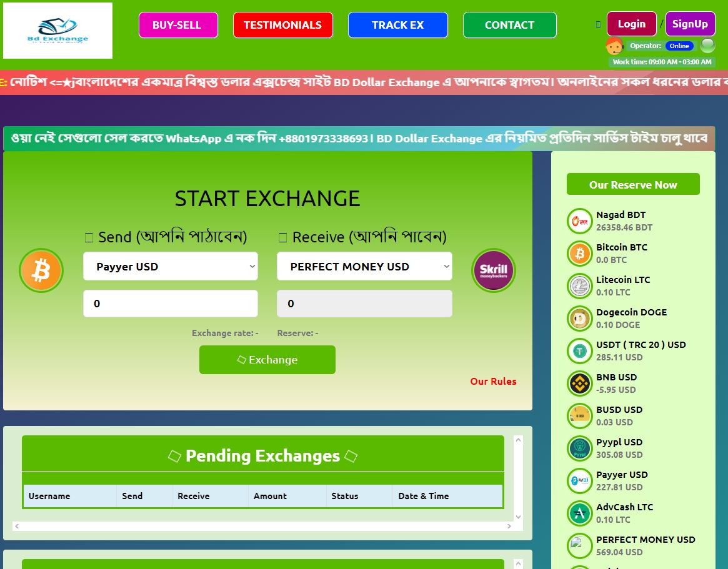Click the green status orb beside Online
728x569 pixels.
pos(707,46)
